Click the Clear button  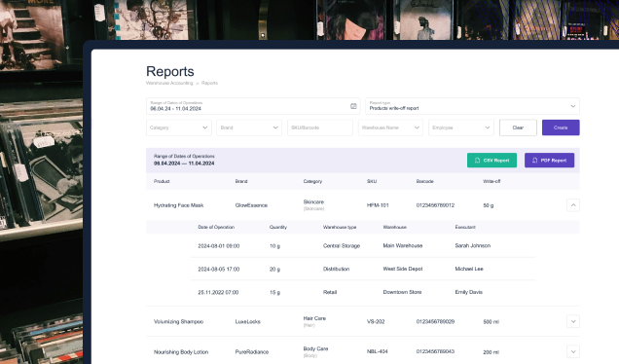[518, 127]
